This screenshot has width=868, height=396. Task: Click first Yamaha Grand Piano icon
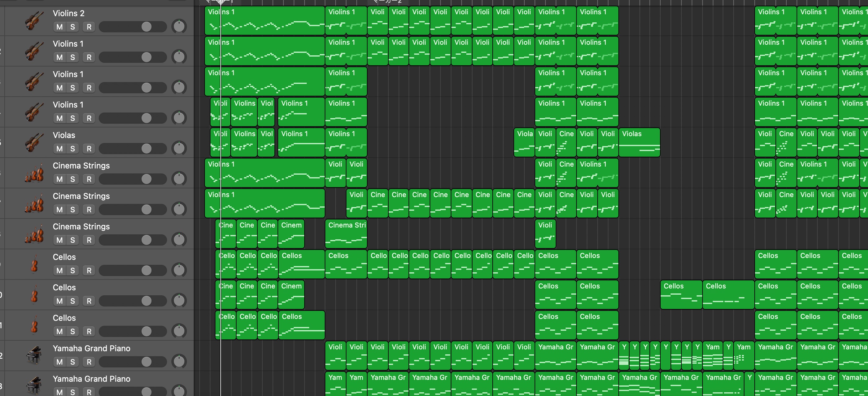(x=34, y=356)
